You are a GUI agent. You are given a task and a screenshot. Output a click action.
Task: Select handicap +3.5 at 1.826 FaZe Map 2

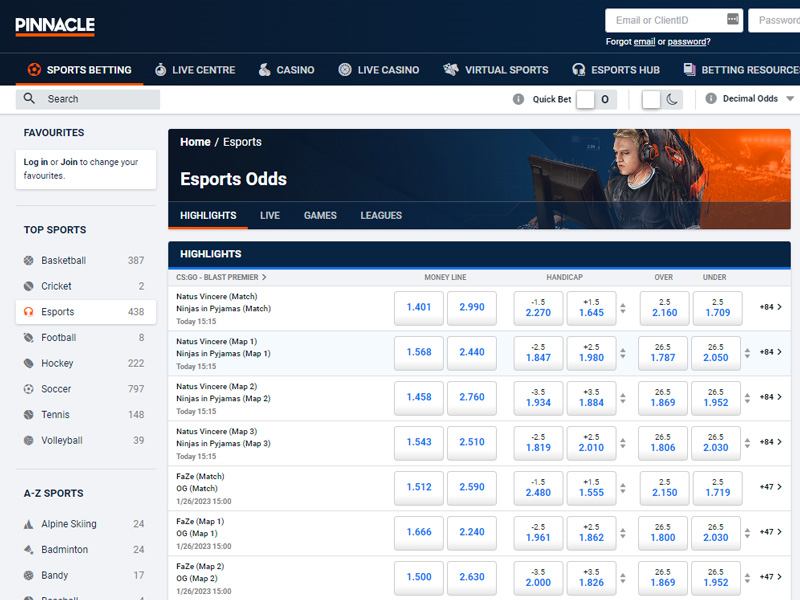(x=591, y=577)
